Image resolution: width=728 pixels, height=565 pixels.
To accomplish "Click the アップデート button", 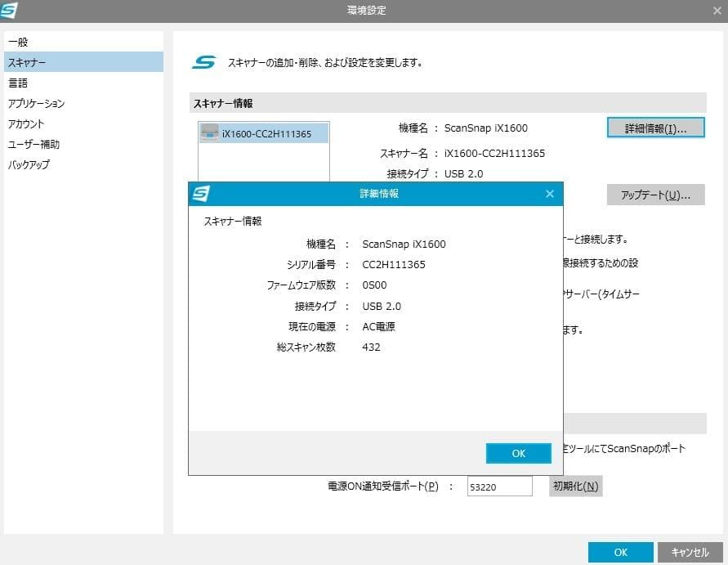I will pyautogui.click(x=654, y=195).
